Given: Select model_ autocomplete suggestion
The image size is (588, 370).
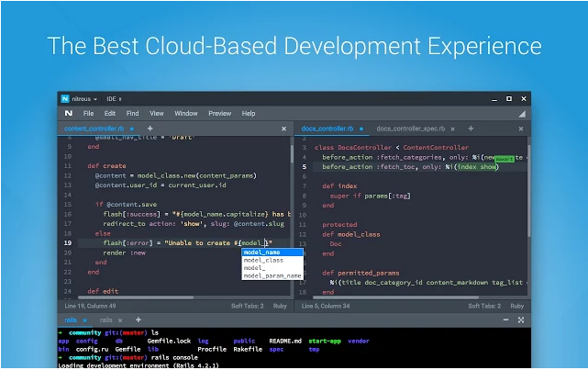Looking at the screenshot, I should (x=272, y=268).
